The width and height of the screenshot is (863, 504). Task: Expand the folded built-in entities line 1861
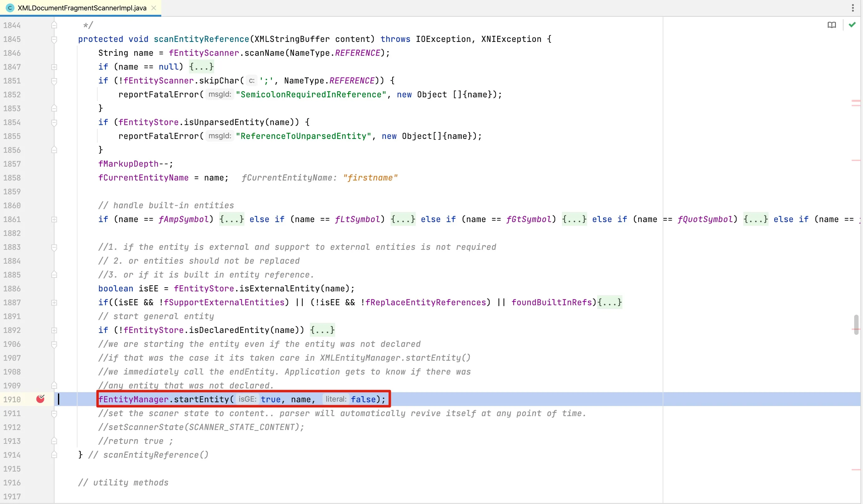pyautogui.click(x=54, y=220)
